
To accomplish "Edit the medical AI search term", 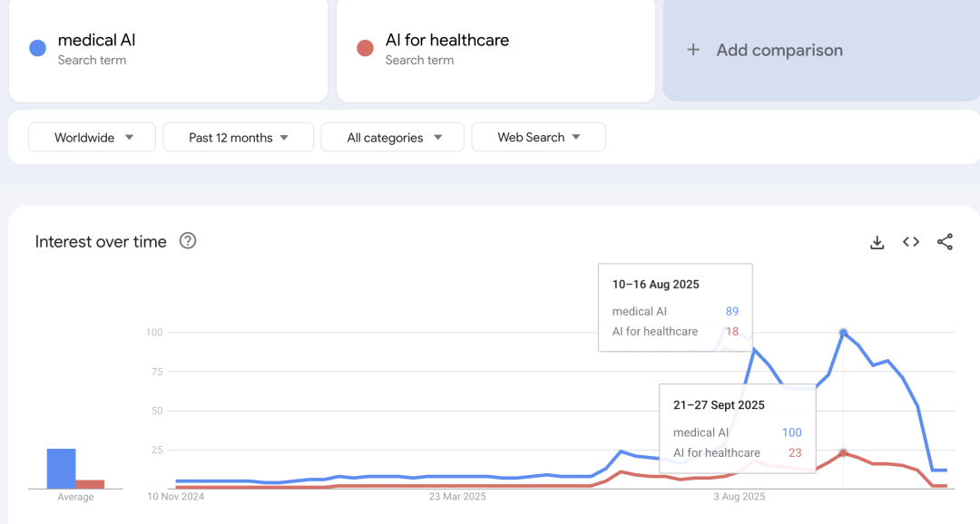I will click(96, 41).
